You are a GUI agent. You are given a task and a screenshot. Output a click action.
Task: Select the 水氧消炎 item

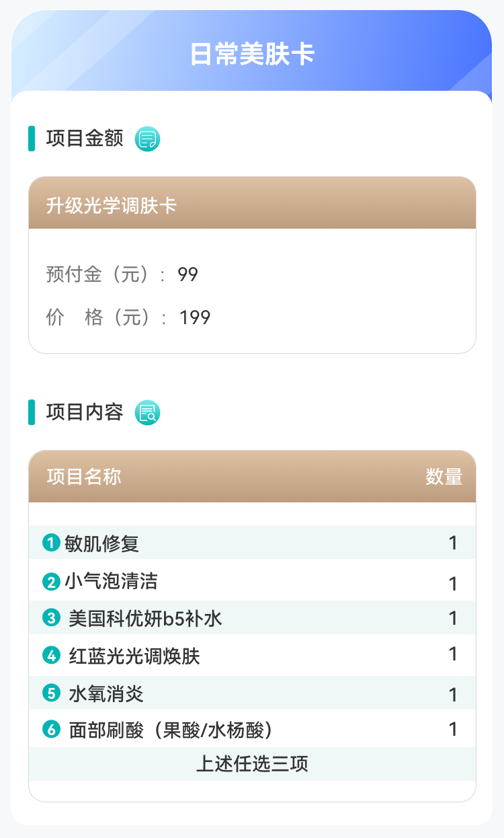[106, 693]
